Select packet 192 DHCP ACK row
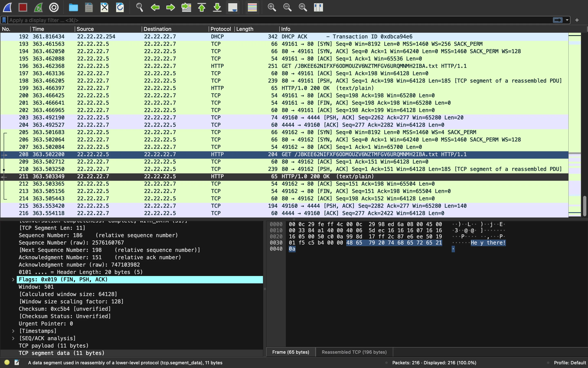 pos(284,37)
